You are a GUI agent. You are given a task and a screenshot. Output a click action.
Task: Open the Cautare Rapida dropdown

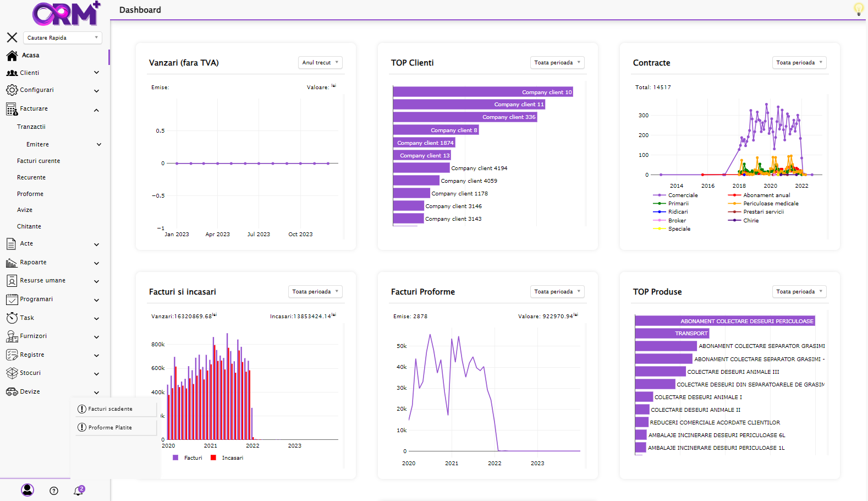(63, 37)
